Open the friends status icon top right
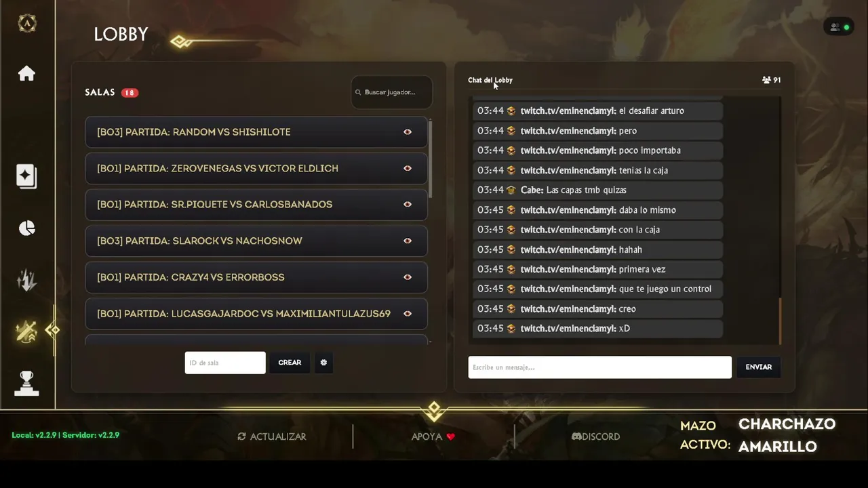The height and width of the screenshot is (488, 868). coord(840,27)
